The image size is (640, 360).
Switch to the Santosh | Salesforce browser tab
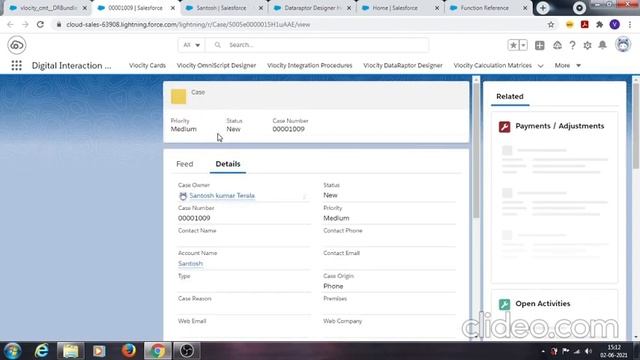[221, 8]
